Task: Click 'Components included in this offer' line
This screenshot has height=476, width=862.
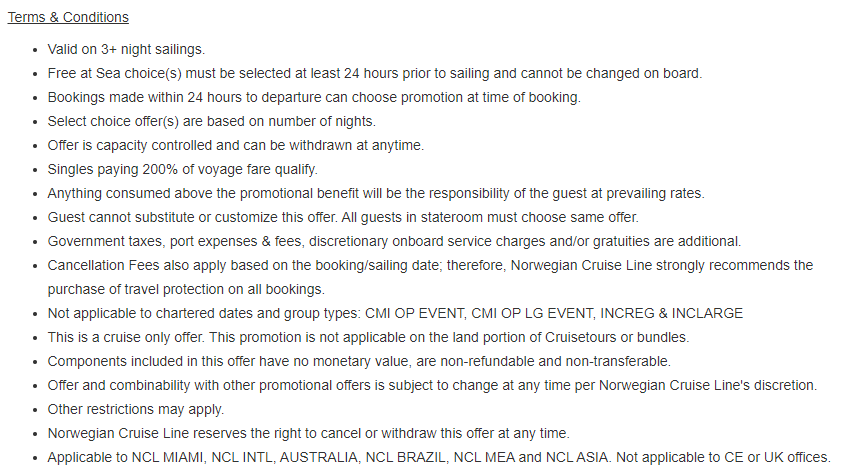Action: (359, 362)
